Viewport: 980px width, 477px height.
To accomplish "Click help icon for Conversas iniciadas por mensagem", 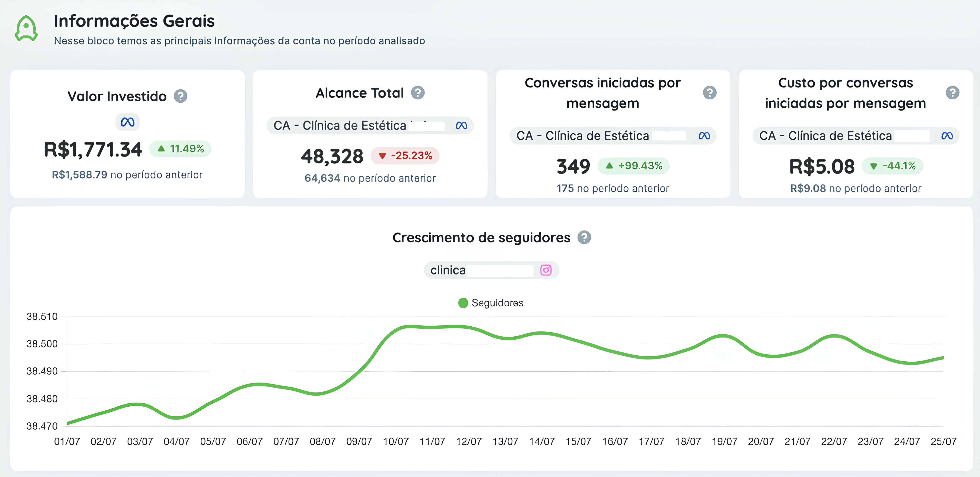I will tap(710, 93).
